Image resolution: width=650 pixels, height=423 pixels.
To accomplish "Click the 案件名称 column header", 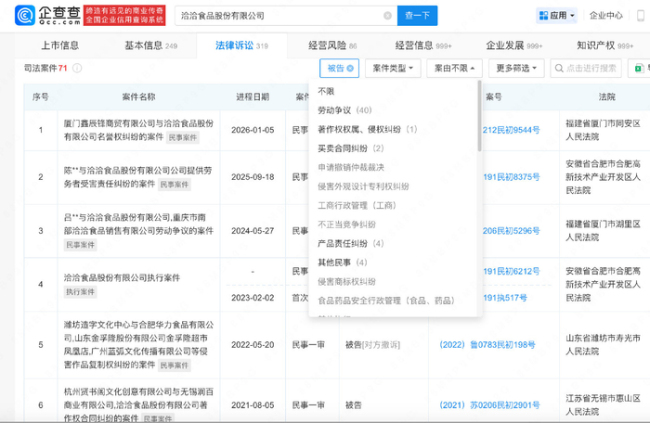I will 138,97.
